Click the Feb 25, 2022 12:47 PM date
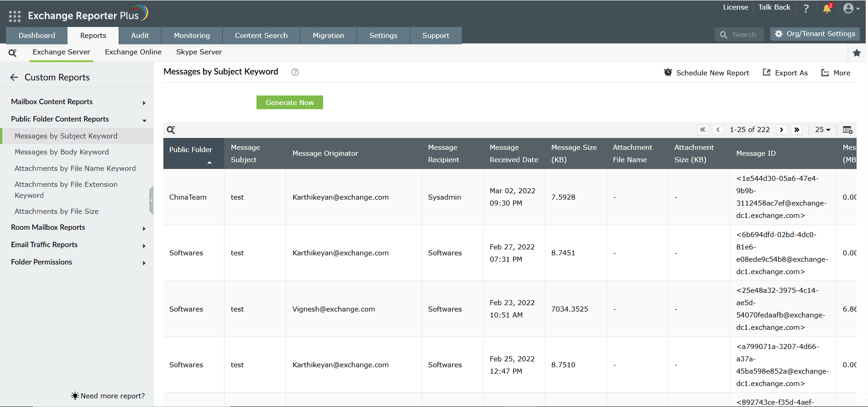868x407 pixels. 512,365
